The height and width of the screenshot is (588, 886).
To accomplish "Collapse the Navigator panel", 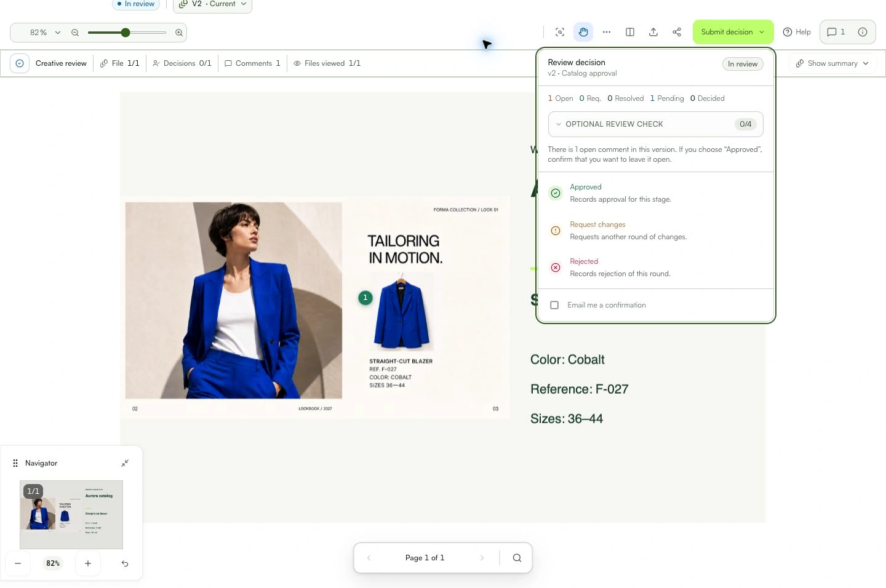I will pos(125,463).
